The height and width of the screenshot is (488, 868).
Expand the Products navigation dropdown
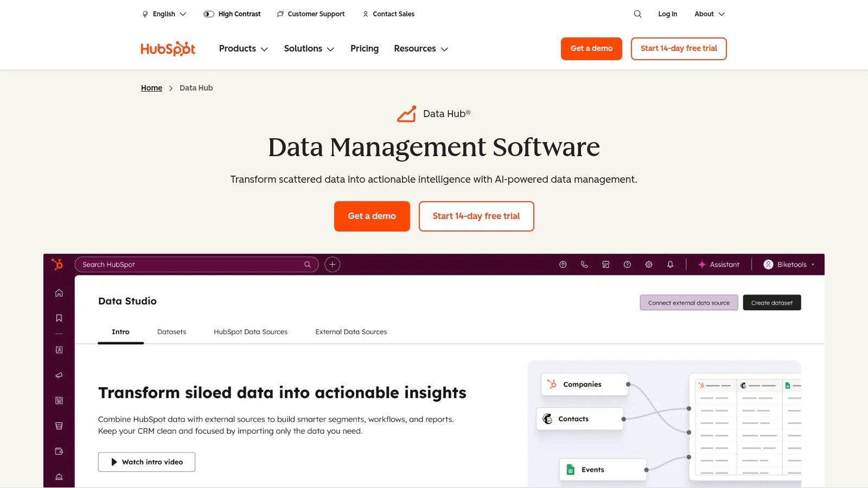(242, 48)
